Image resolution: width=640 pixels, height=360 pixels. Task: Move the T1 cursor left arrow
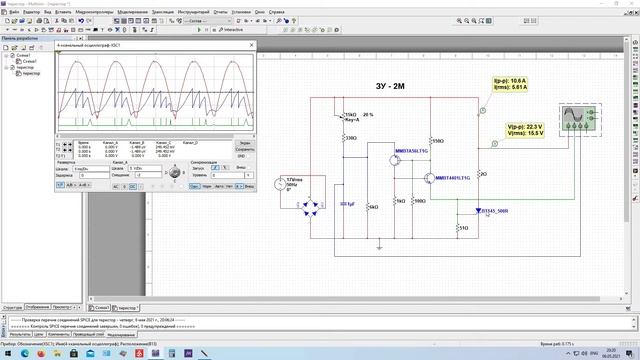(64, 144)
